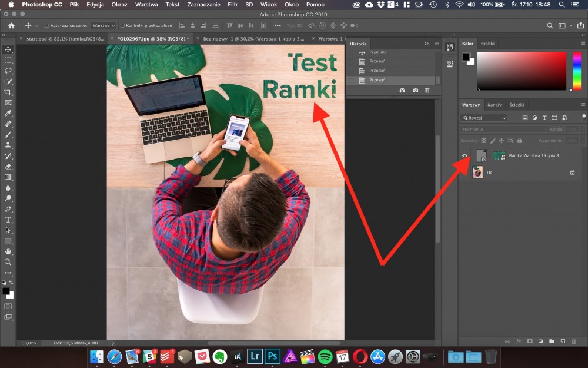
Task: Select the Blur tool
Action: (8, 188)
